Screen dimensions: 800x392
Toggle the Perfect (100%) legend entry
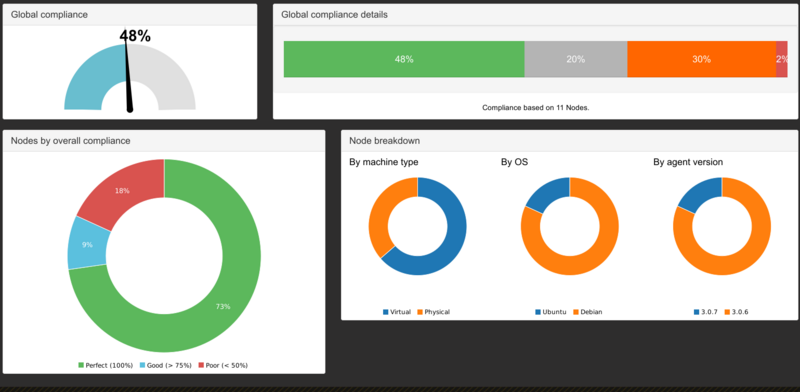[105, 365]
